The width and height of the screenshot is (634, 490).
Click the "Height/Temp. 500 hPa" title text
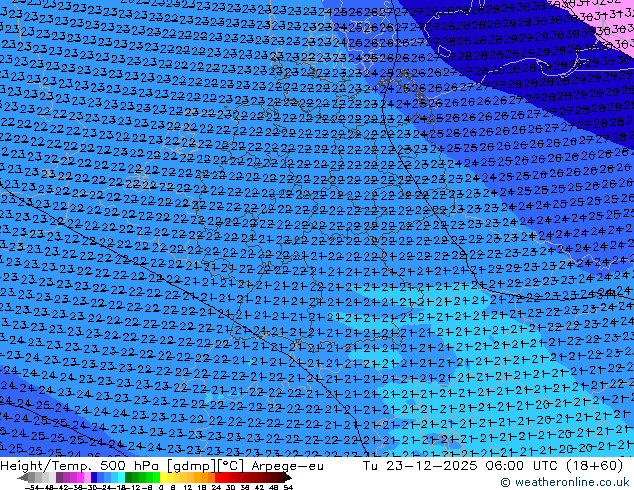coord(80,466)
